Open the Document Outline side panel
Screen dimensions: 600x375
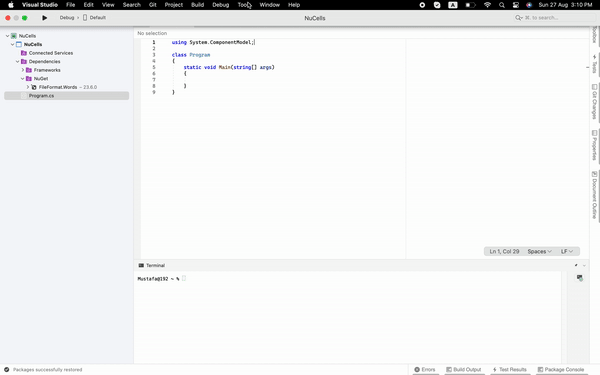tap(594, 195)
